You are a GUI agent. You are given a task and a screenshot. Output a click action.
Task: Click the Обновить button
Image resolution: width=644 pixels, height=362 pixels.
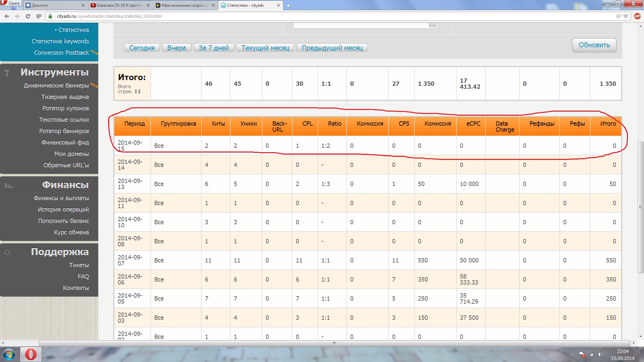coord(594,45)
